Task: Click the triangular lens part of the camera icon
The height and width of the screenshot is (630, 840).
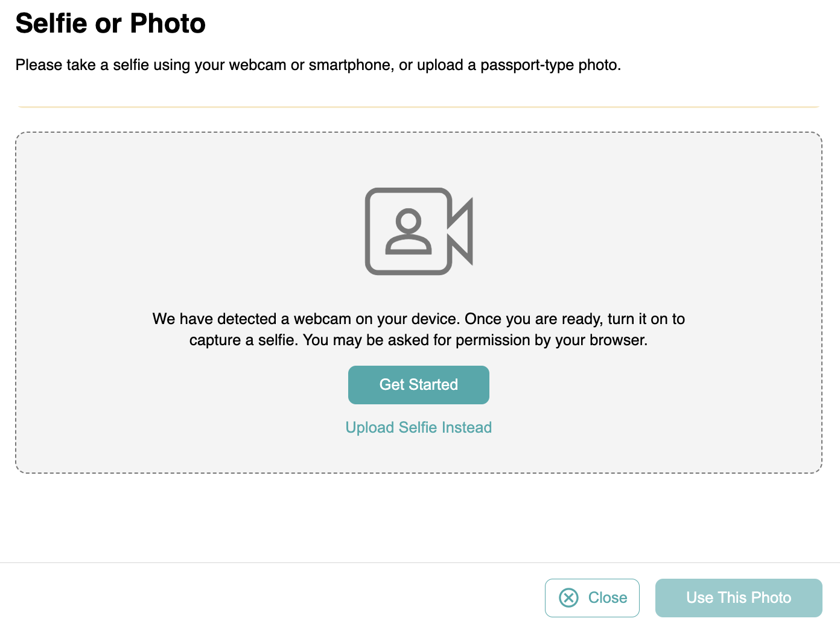Action: 462,231
